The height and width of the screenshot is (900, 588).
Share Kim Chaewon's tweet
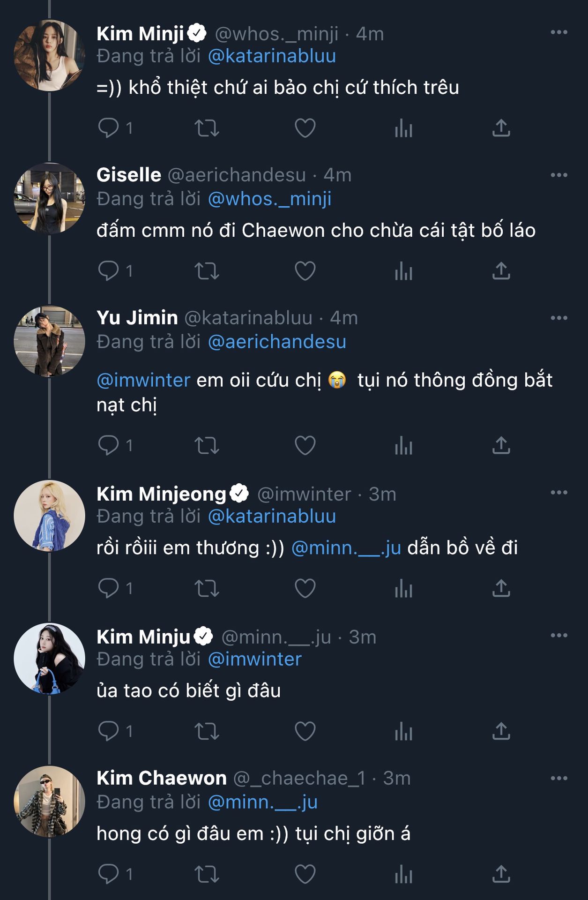501,874
